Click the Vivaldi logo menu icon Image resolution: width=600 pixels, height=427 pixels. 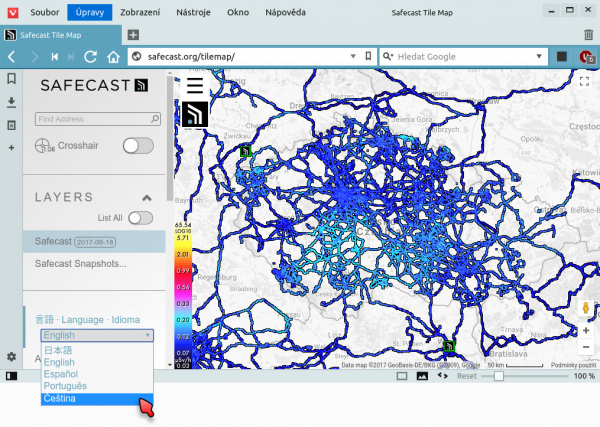(x=13, y=13)
